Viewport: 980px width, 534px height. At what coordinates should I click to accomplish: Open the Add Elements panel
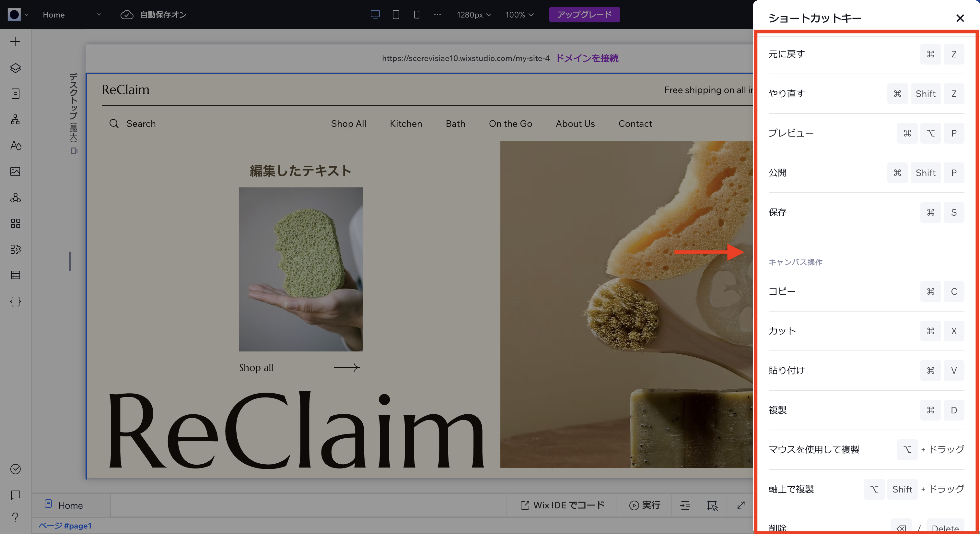15,42
